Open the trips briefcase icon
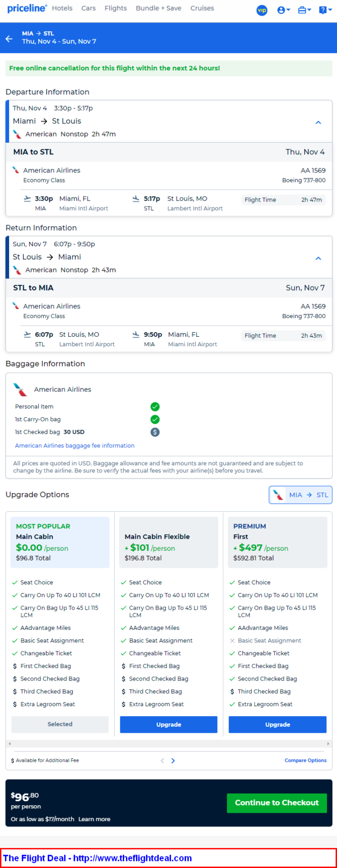This screenshot has width=337, height=868. pyautogui.click(x=304, y=10)
